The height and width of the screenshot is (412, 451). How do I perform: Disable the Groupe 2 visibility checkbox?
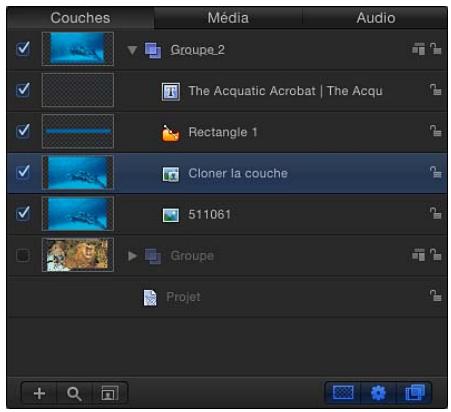23,49
